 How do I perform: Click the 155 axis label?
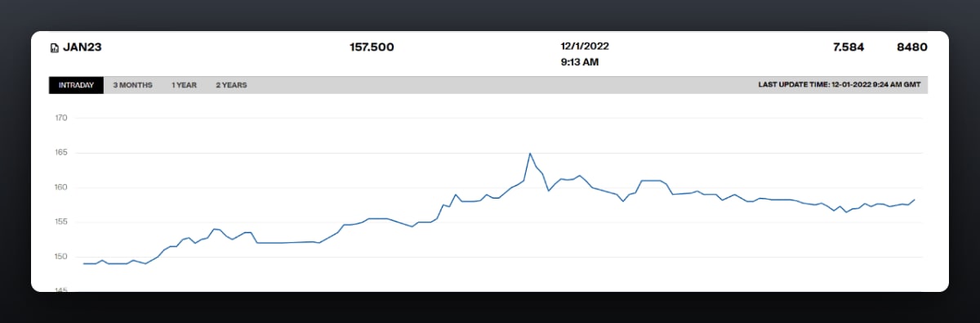point(60,222)
